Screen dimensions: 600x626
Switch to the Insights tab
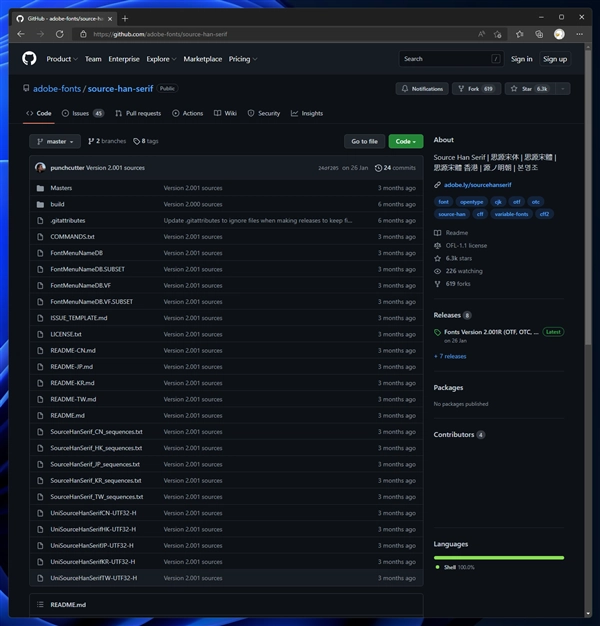click(x=307, y=113)
